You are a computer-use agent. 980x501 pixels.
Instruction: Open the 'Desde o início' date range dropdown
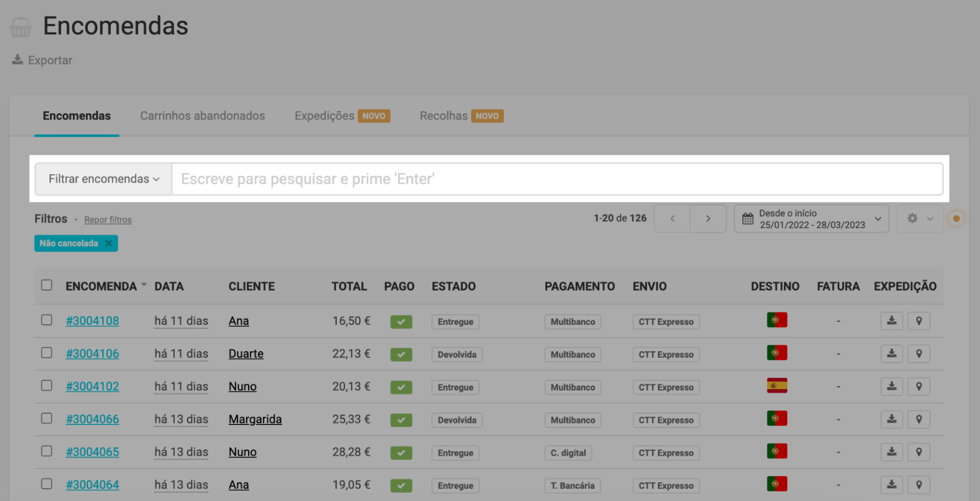pyautogui.click(x=811, y=219)
